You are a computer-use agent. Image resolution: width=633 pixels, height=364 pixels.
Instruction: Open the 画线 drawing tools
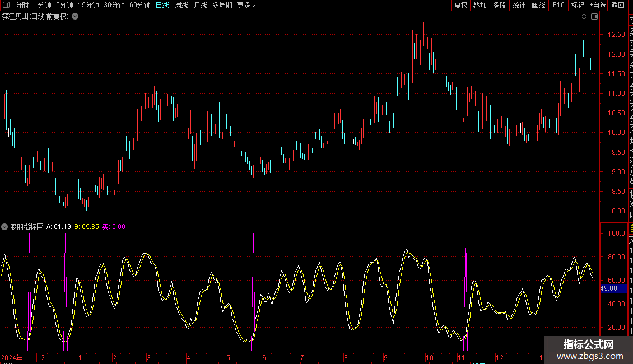tap(538, 5)
